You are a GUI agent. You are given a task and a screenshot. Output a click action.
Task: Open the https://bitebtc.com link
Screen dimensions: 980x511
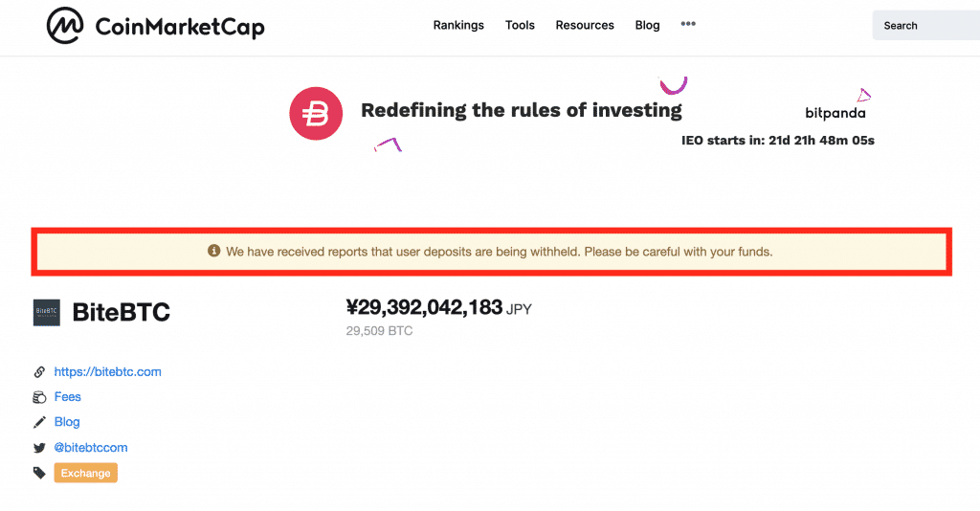click(107, 371)
